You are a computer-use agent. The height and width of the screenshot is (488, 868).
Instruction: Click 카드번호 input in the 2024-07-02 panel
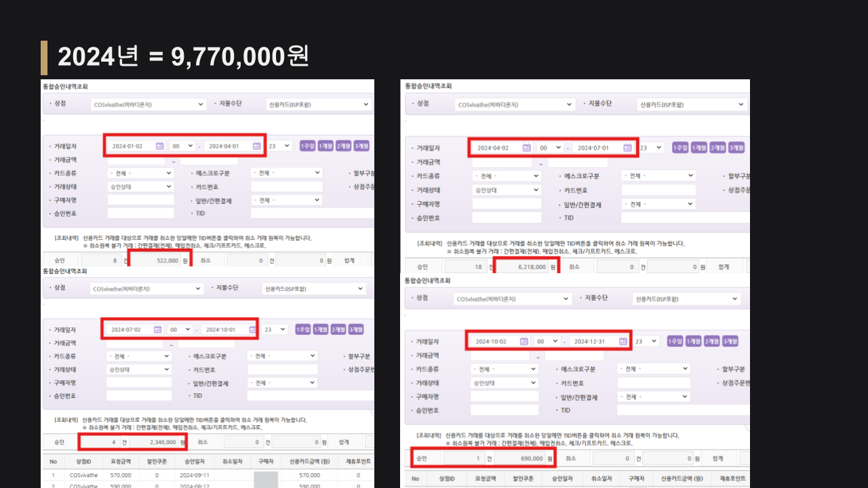pyautogui.click(x=282, y=369)
